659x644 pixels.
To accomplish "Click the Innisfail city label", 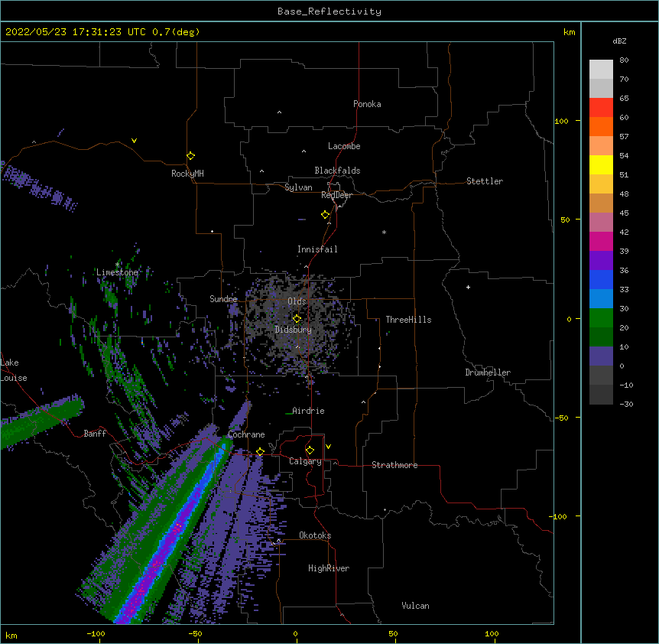I will (x=317, y=249).
